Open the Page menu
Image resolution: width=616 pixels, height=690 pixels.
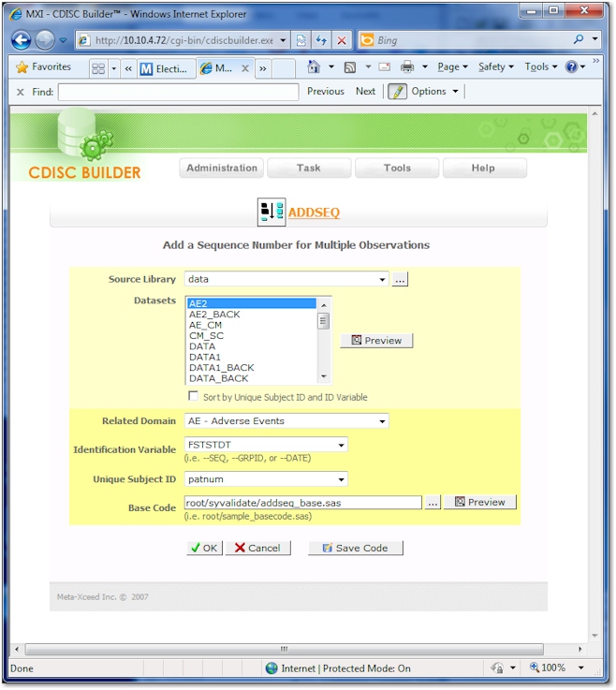452,66
